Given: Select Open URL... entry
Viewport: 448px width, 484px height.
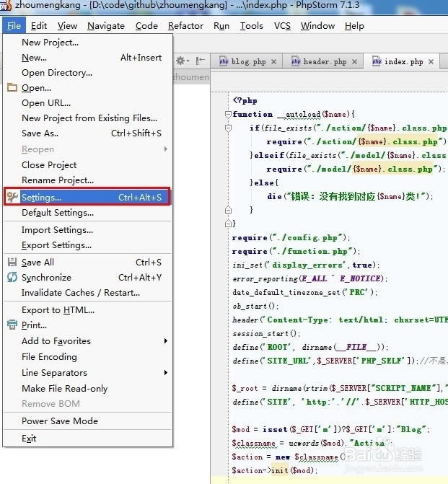Looking at the screenshot, I should [87, 103].
